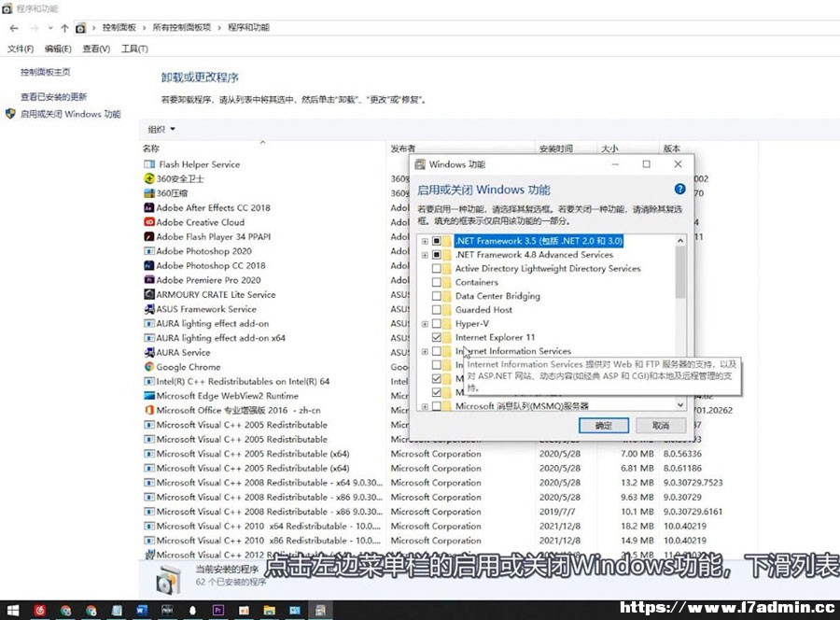Image resolution: width=840 pixels, height=620 pixels.
Task: Expand Internet Information Services node
Action: (425, 351)
